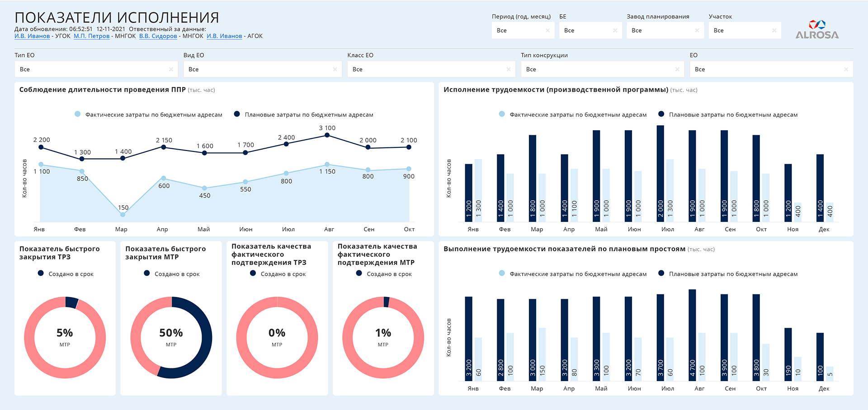Clear the Завод планирования filter
This screenshot has height=410, width=868.
tap(697, 31)
